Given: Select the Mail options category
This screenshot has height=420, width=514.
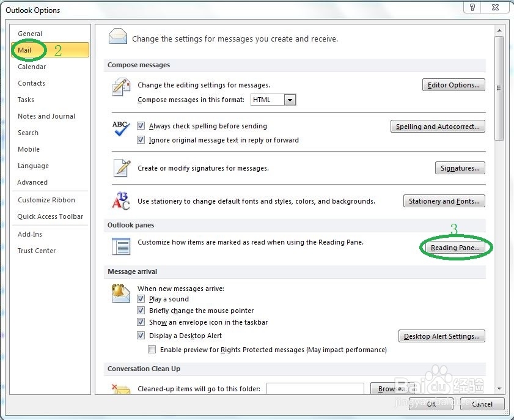Looking at the screenshot, I should [x=50, y=50].
